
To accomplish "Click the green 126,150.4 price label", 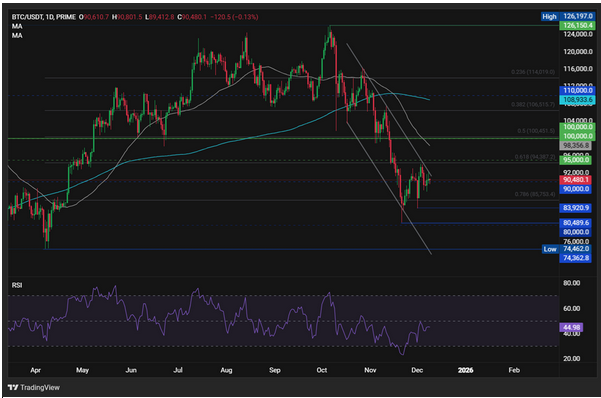I will [578, 25].
